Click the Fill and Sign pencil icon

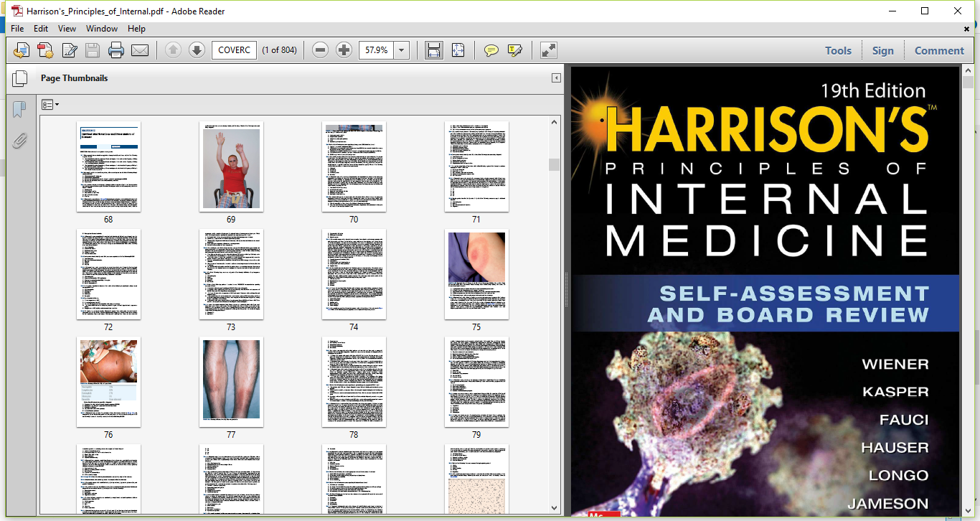[70, 50]
